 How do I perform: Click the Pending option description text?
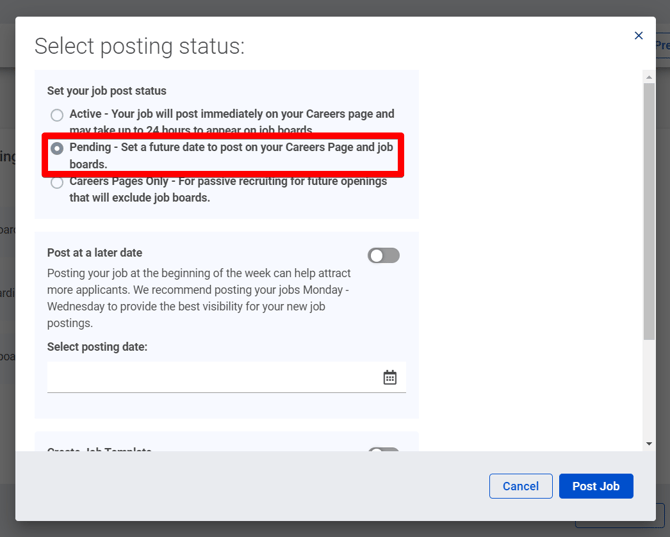(x=231, y=155)
